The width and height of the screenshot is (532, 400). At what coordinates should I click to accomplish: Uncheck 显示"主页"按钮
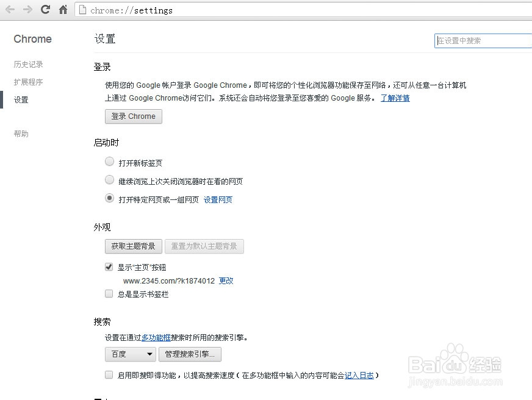[109, 266]
